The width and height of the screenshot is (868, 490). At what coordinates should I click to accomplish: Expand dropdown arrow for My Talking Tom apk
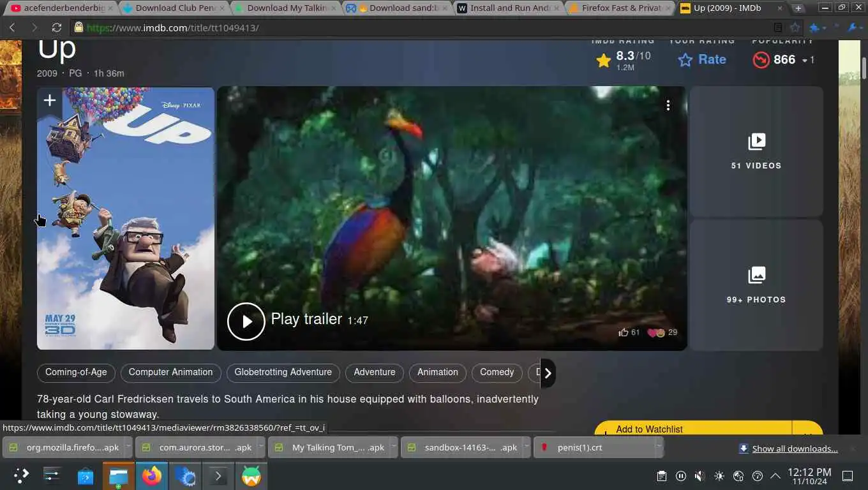[x=394, y=448]
